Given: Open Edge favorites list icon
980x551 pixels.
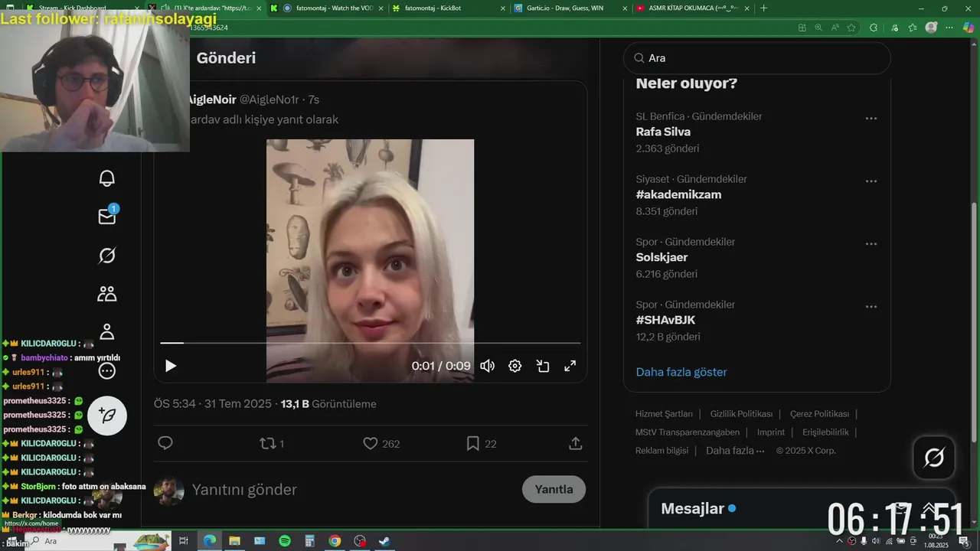Looking at the screenshot, I should (912, 28).
